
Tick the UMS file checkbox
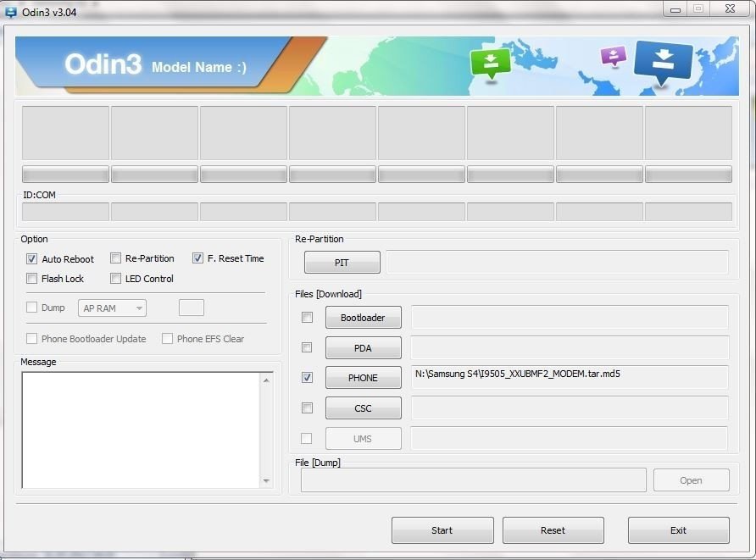pyautogui.click(x=307, y=439)
